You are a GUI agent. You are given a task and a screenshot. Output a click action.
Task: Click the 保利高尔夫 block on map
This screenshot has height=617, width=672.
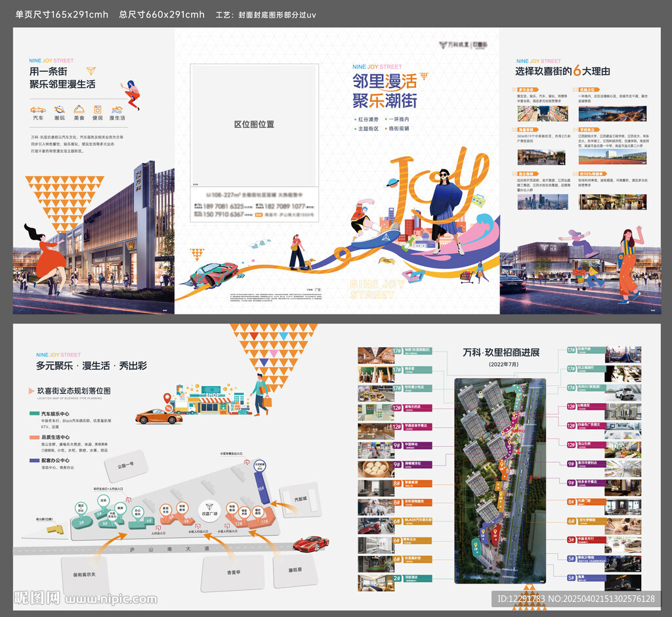coord(84,574)
